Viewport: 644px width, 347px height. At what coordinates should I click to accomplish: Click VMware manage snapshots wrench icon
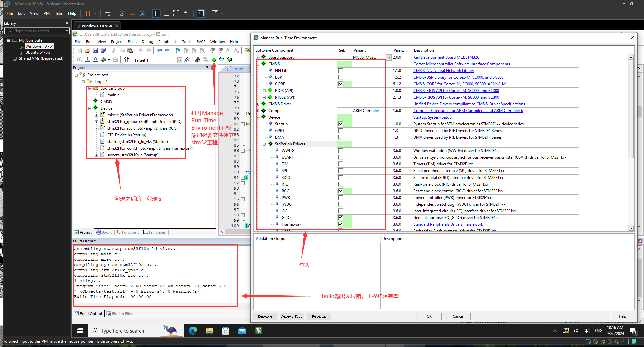142,13
